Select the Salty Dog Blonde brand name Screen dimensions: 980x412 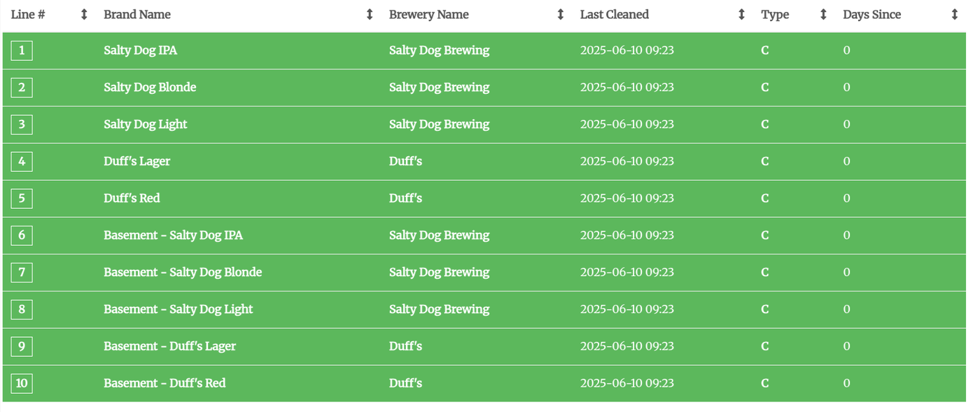[150, 88]
